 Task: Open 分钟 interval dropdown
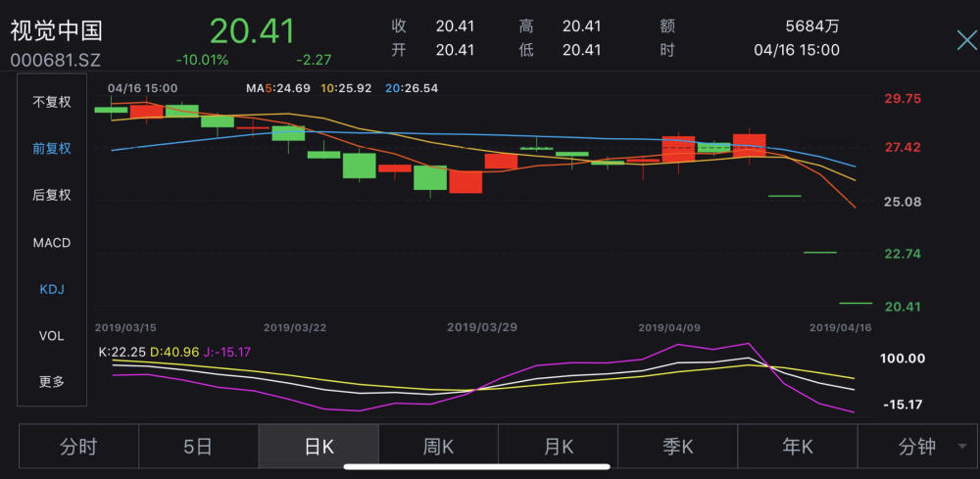(x=917, y=447)
